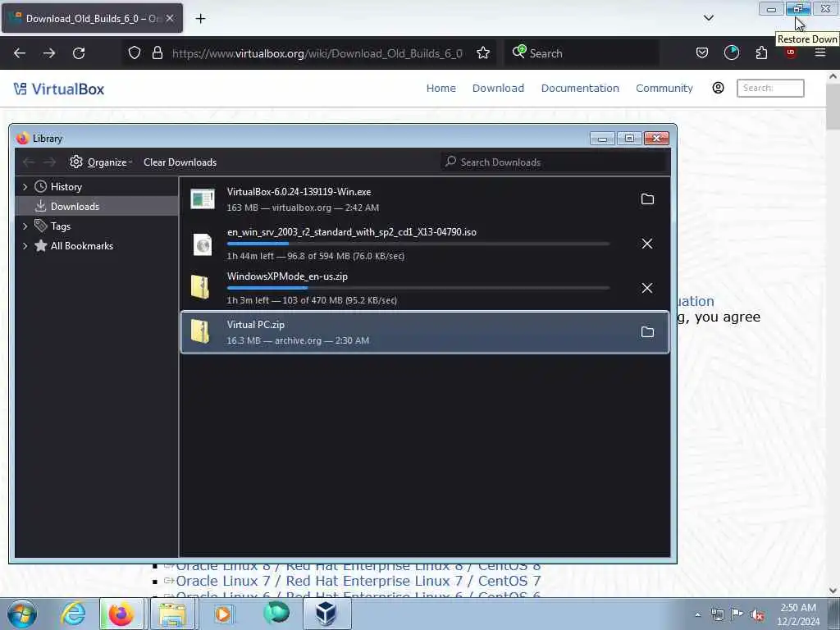The image size is (840, 630).
Task: Open the Organize menu in Library
Action: tap(101, 162)
